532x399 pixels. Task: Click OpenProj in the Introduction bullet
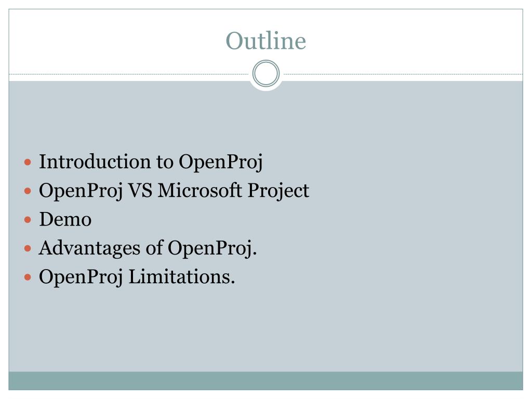[x=220, y=162]
